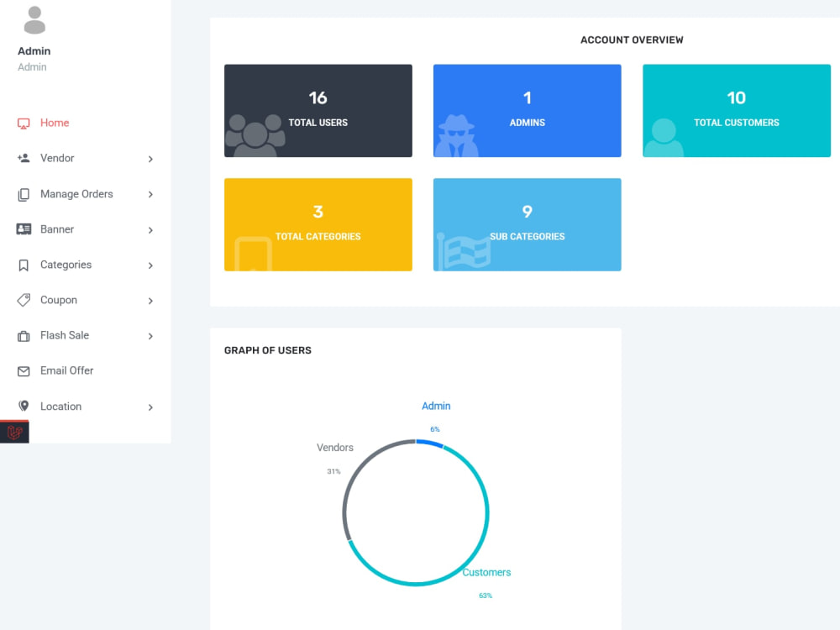
Task: Expand the Categories submenu chevron
Action: click(150, 265)
